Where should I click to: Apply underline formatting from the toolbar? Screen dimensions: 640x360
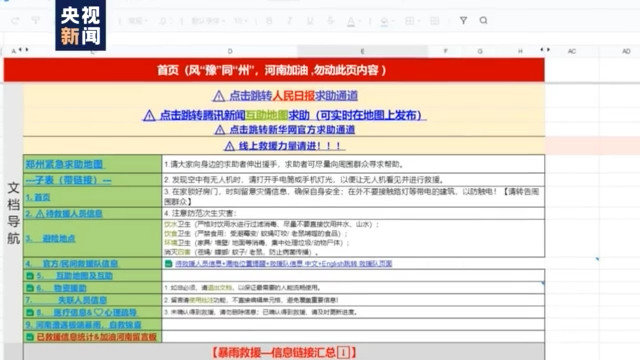coord(310,20)
